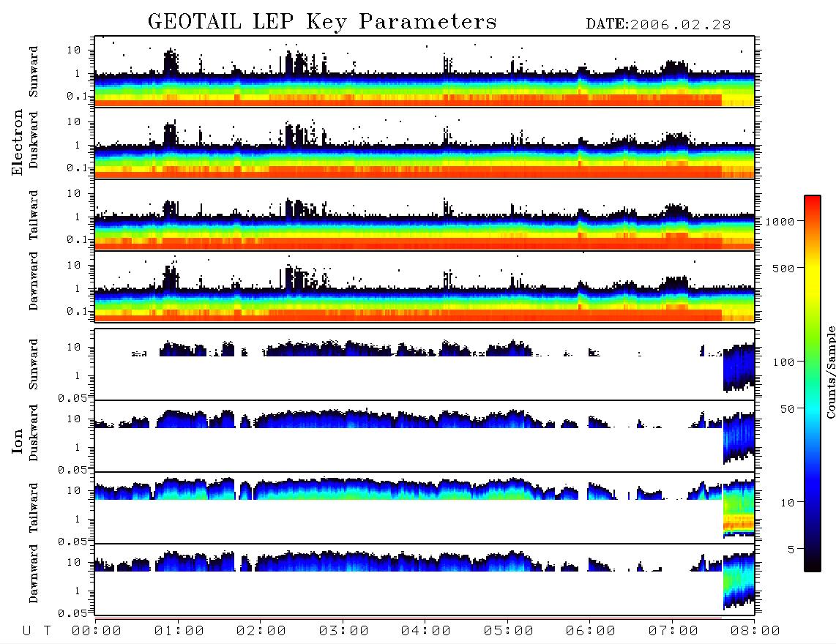Click the '00:00' time tick label

click(97, 631)
